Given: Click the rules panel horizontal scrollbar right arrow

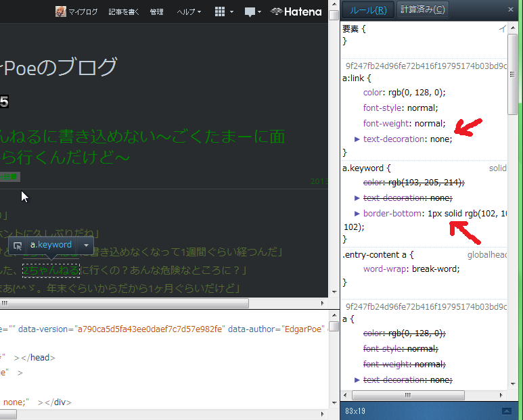Looking at the screenshot, I should coord(501,396).
